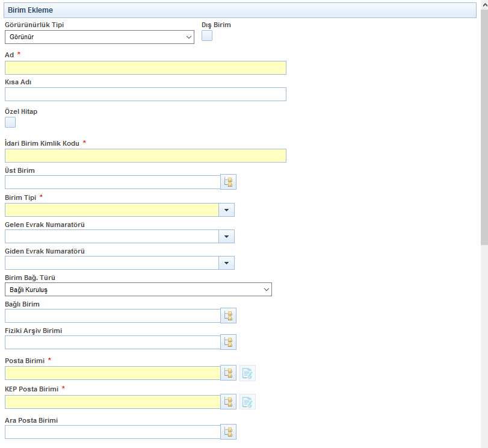The image size is (488, 448).
Task: Open the Birim Bağ. Türü combo box
Action: [x=138, y=290]
